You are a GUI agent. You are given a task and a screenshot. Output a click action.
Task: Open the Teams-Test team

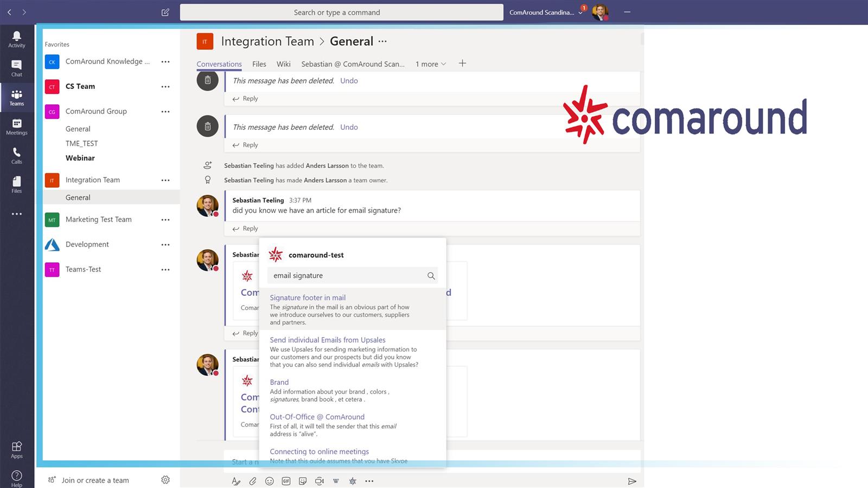(x=83, y=269)
